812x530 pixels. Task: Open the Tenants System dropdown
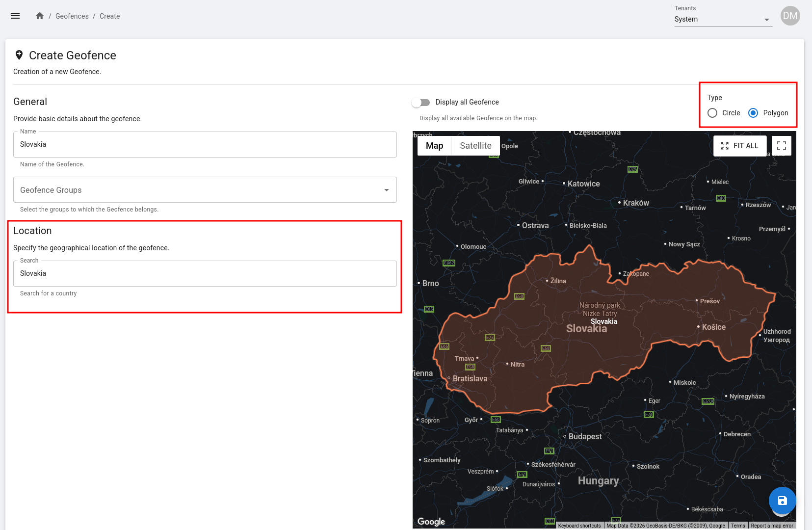pyautogui.click(x=723, y=19)
